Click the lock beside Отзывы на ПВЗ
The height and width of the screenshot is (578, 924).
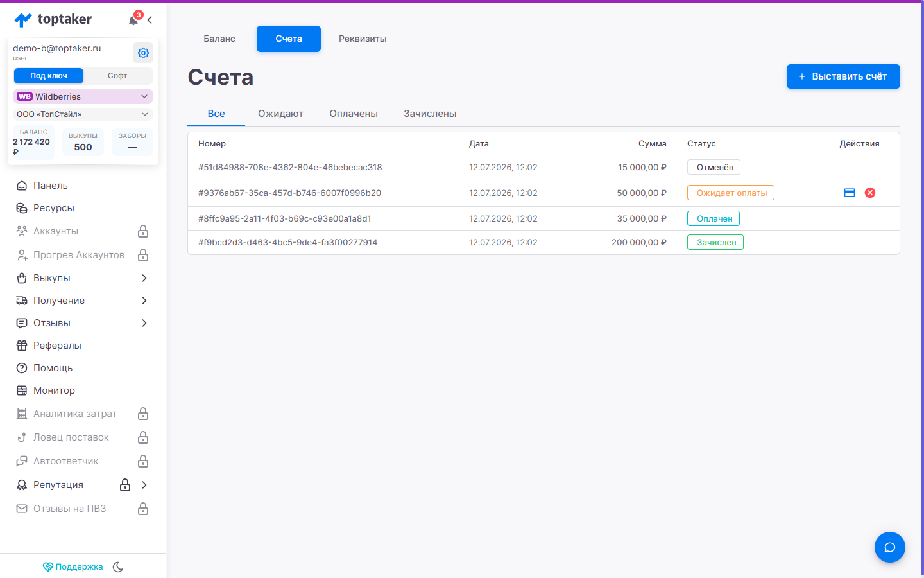tap(143, 509)
